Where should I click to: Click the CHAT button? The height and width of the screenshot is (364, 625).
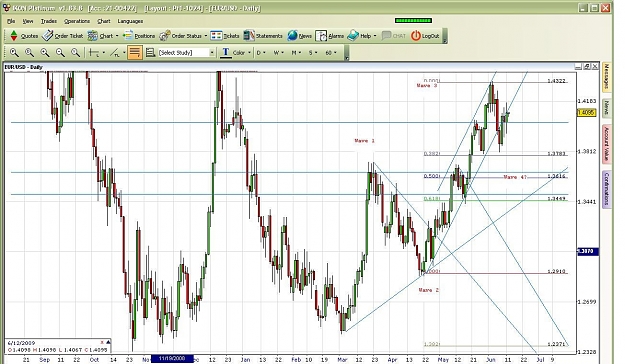[x=394, y=36]
